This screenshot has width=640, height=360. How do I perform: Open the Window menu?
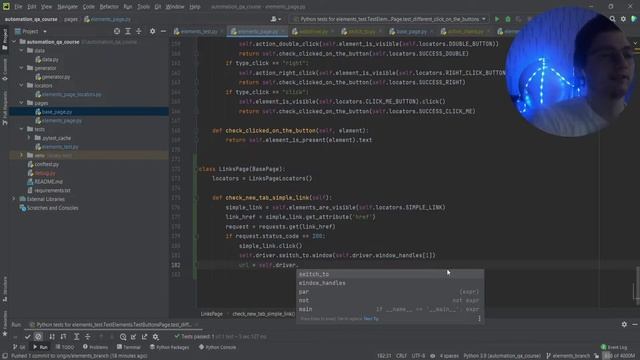pyautogui.click(x=175, y=7)
